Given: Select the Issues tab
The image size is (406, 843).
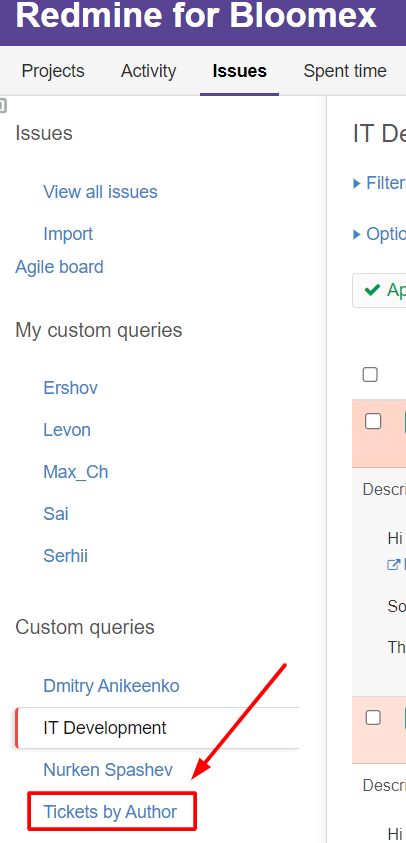Looking at the screenshot, I should pyautogui.click(x=239, y=71).
